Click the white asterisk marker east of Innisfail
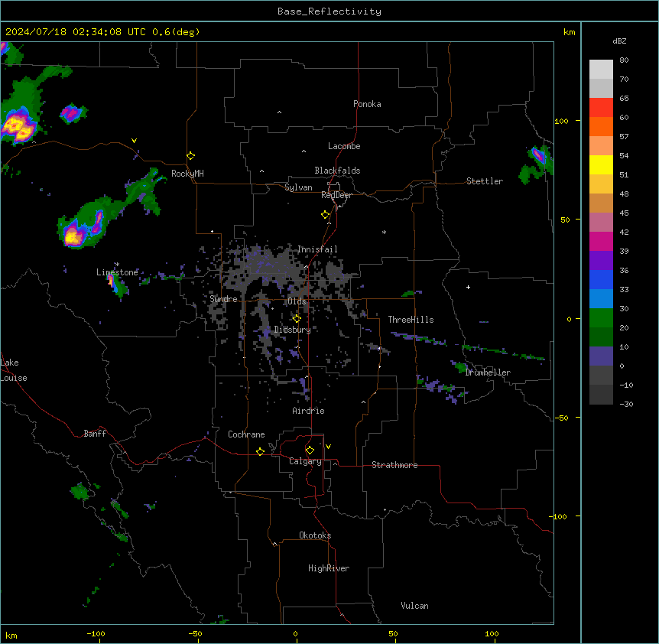The image size is (659, 644). [x=384, y=232]
